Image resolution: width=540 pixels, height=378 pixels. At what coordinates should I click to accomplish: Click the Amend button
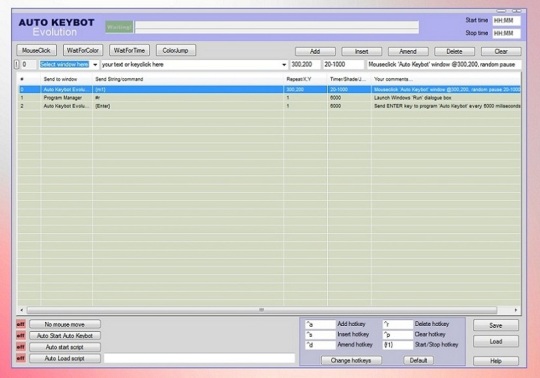(x=408, y=51)
